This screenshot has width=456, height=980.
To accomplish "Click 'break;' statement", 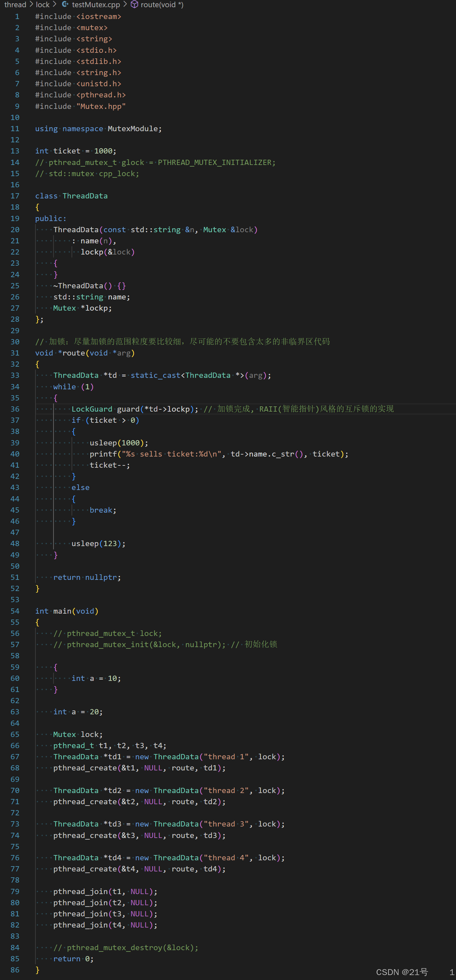I will click(x=103, y=510).
